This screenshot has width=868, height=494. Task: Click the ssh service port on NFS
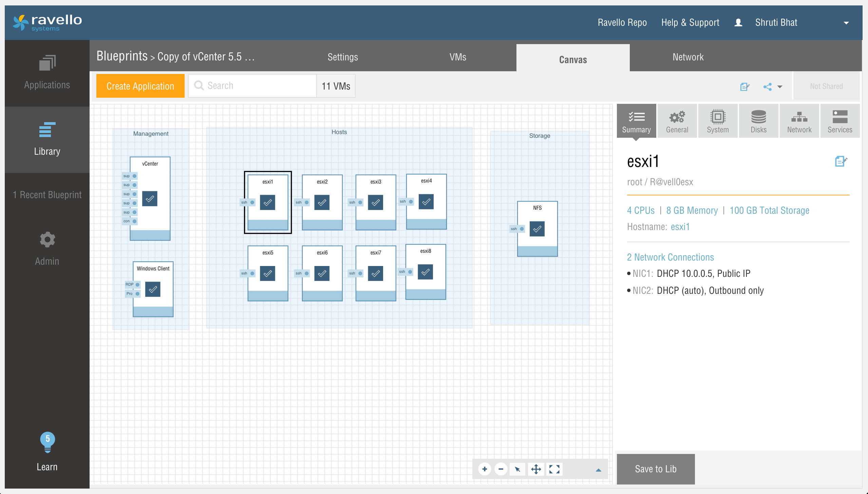517,229
